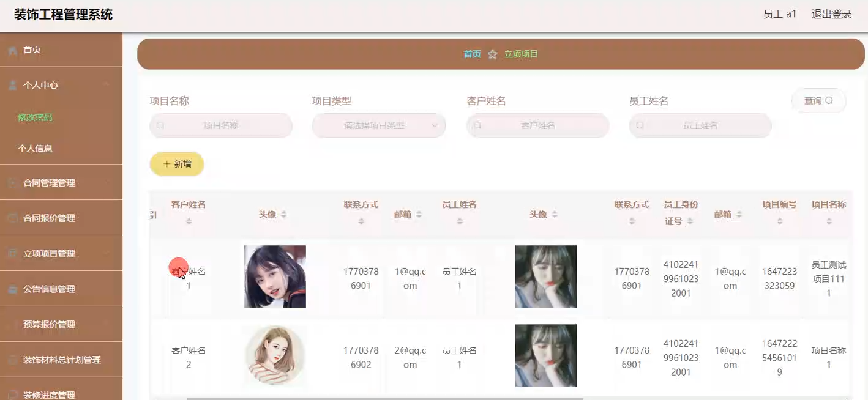
Task: Open 修改密码 in the sidebar
Action: (35, 117)
